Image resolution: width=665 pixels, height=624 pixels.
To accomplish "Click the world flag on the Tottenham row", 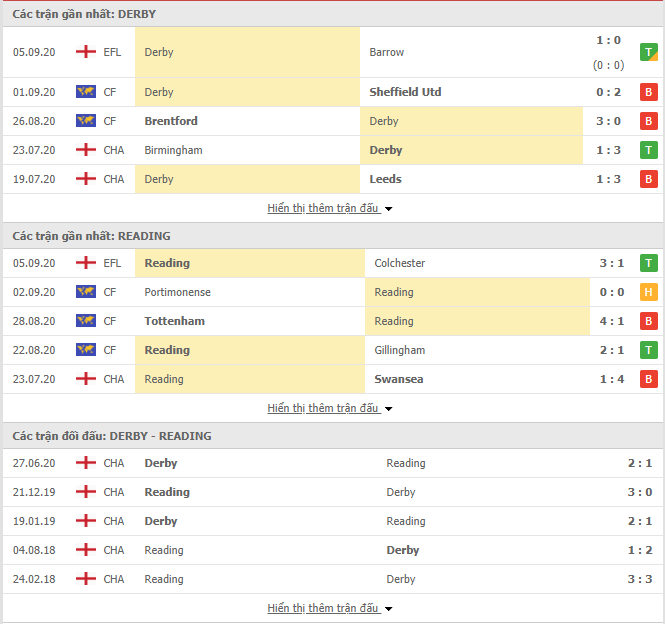I will 86,321.
